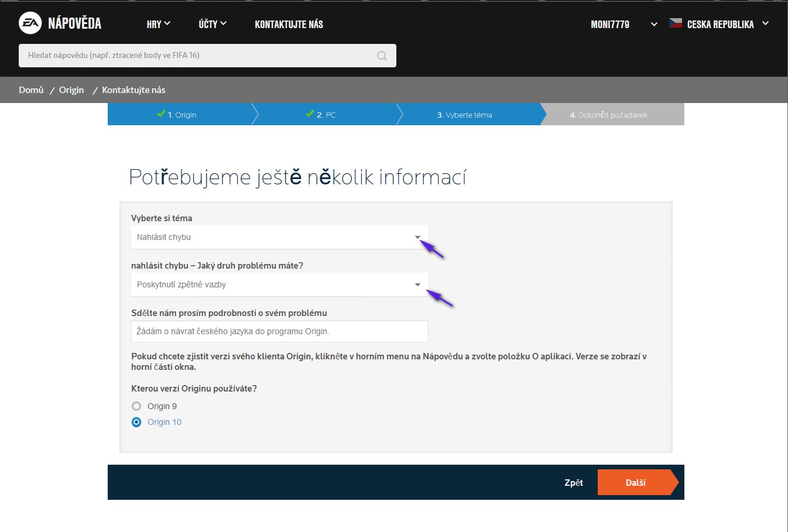The image size is (788, 532).
Task: Select the Origin 10 radio button
Action: (136, 422)
